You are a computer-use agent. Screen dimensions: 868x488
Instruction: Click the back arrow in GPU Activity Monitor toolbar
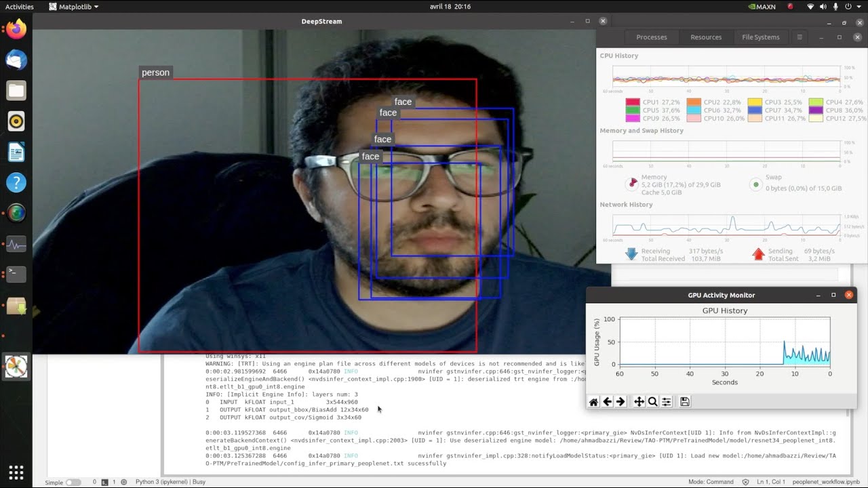(608, 402)
